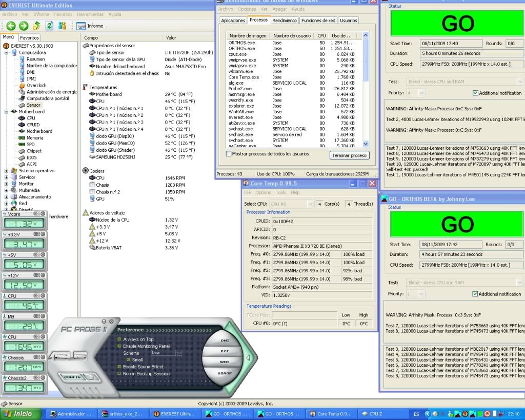
Task: Select CPUID under Motherboard in EVEREST tree
Action: [x=33, y=125]
